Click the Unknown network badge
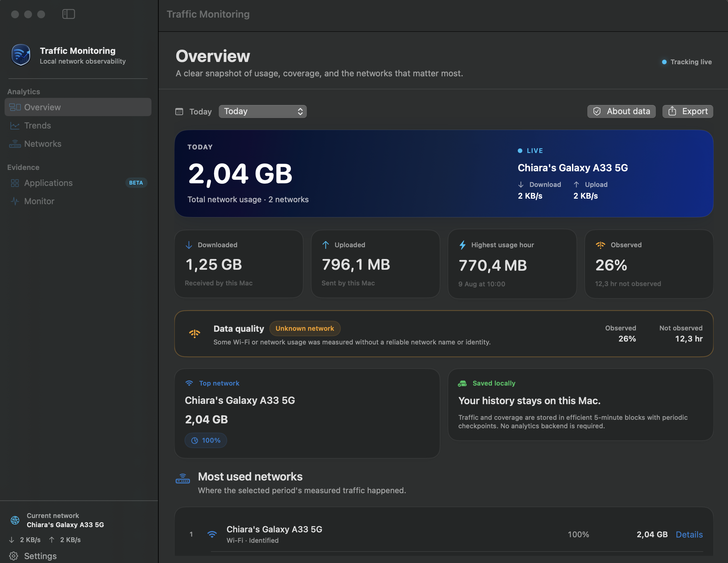The width and height of the screenshot is (728, 563). tap(305, 328)
